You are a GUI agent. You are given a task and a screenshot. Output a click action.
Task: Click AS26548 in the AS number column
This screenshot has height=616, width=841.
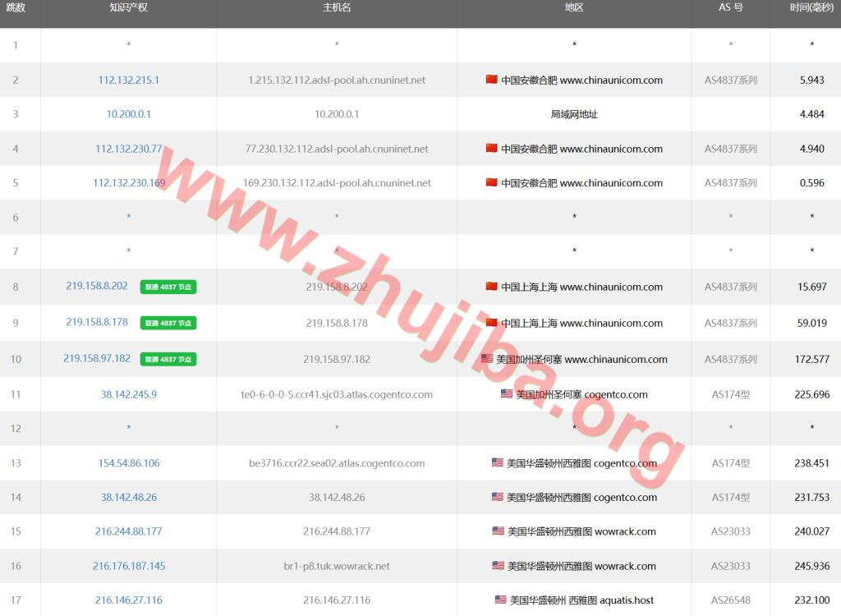coord(730,600)
